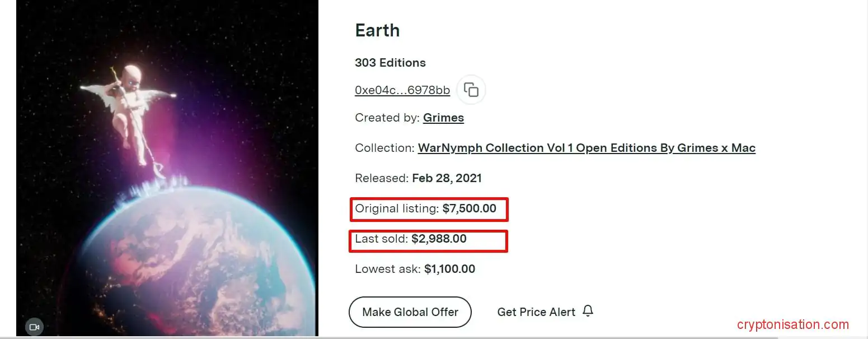This screenshot has height=339, width=868.
Task: Open creator profile link Grimes
Action: (x=443, y=118)
